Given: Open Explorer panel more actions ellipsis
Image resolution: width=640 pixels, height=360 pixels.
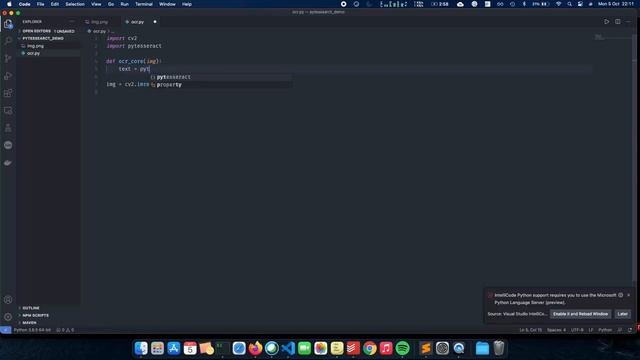Looking at the screenshot, I should (x=72, y=22).
